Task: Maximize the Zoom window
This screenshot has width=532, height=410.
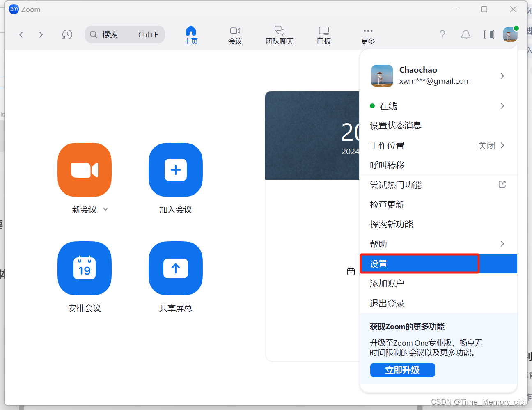Action: 484,9
